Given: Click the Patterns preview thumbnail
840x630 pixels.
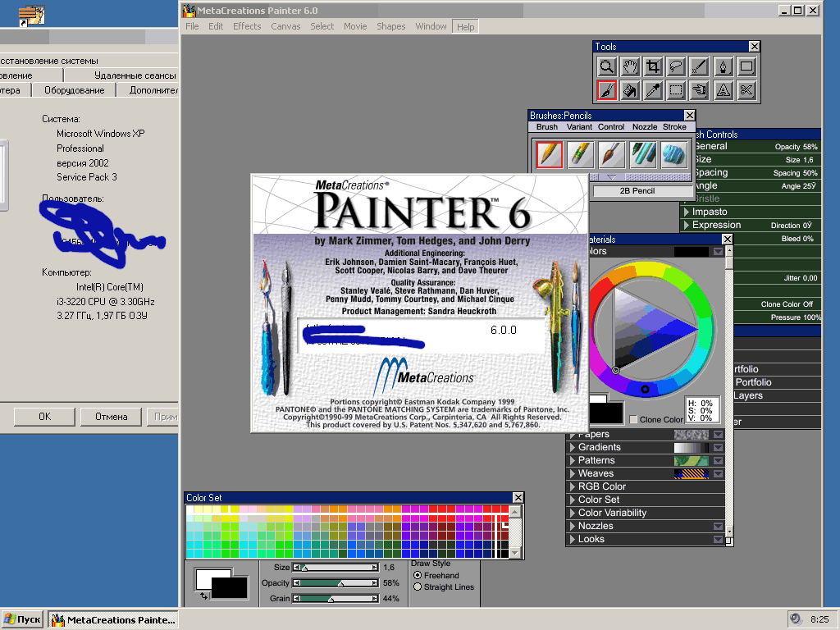Looking at the screenshot, I should coord(691,461).
